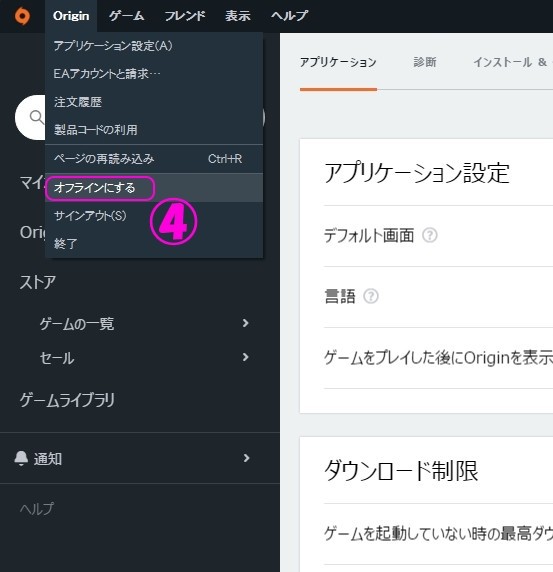Expand the 通知 chevron arrow

click(x=246, y=458)
